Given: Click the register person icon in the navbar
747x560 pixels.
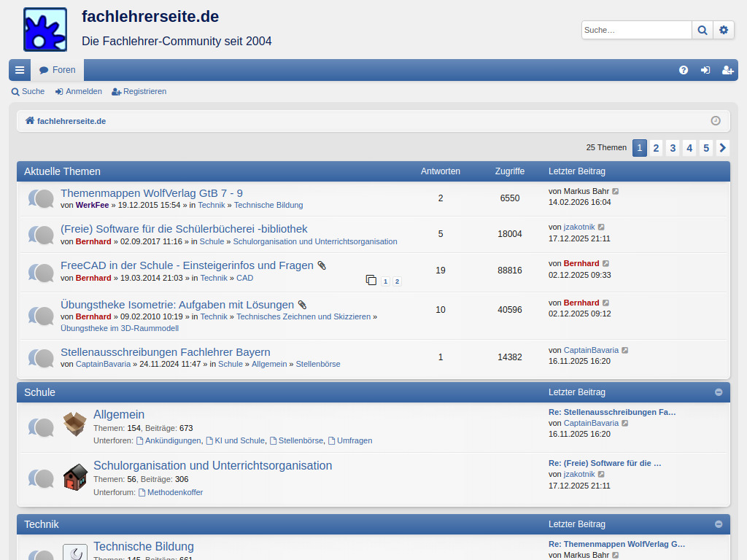Looking at the screenshot, I should [727, 70].
